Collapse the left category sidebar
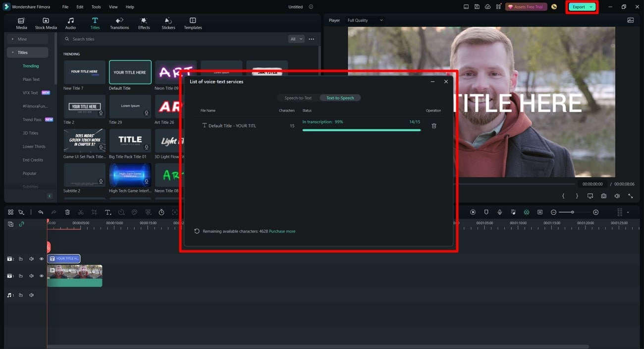 (50, 196)
